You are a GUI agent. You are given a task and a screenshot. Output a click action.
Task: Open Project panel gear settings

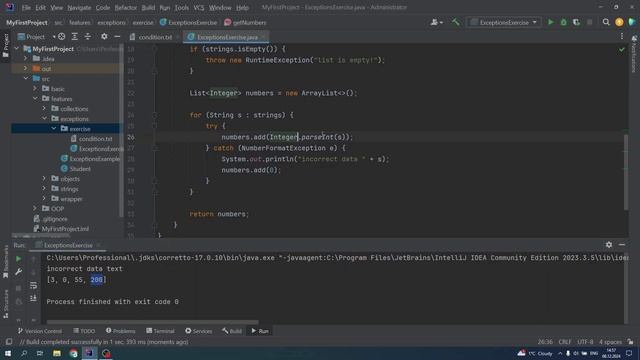[x=104, y=37]
